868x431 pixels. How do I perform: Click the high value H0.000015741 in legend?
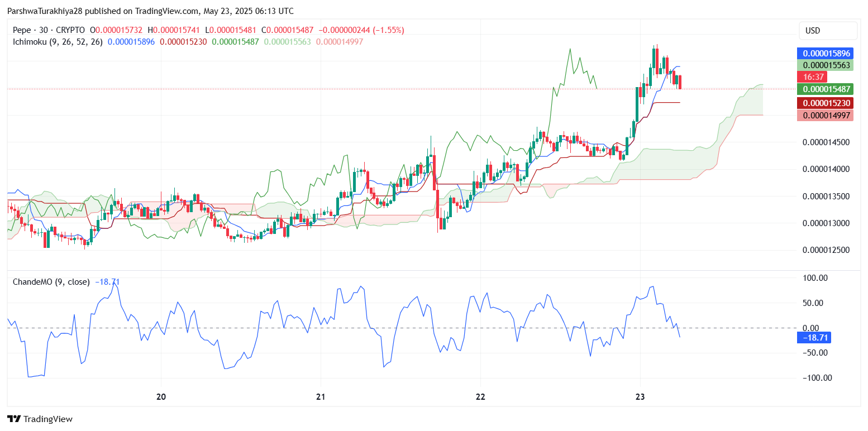coord(174,30)
